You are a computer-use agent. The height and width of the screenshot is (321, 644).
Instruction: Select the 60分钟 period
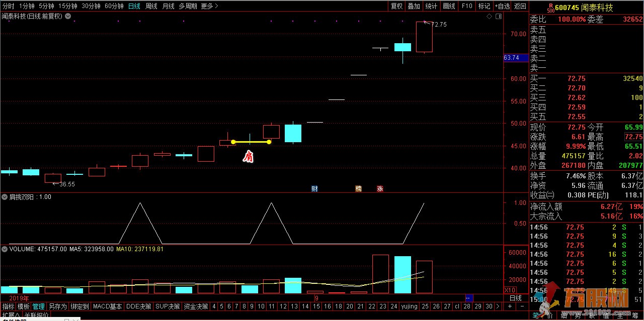point(114,6)
